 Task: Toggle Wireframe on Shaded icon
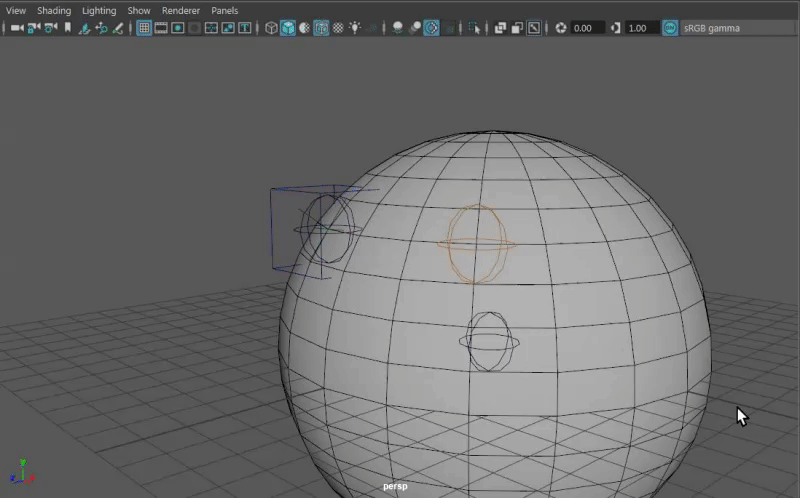coord(321,28)
